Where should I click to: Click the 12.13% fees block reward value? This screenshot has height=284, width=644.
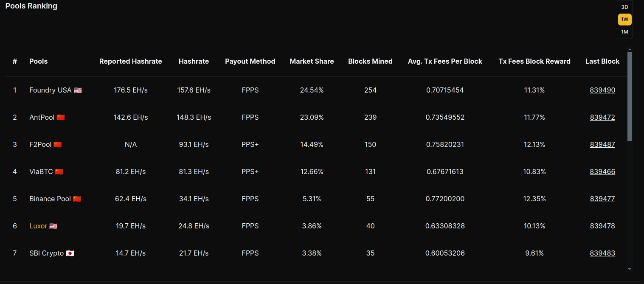(x=534, y=144)
